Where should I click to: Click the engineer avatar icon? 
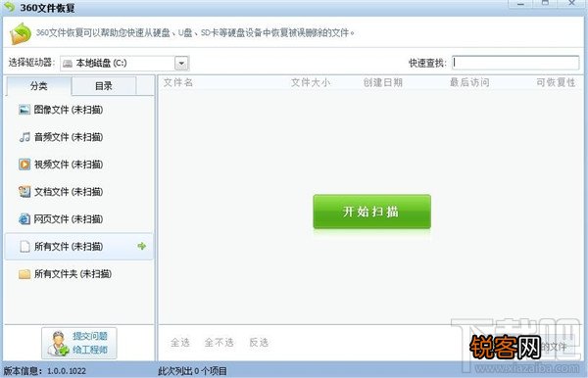(58, 344)
